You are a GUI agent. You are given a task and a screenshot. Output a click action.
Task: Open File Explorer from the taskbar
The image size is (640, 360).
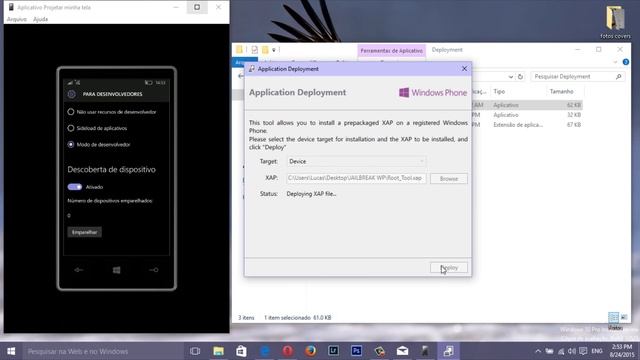pyautogui.click(x=218, y=351)
